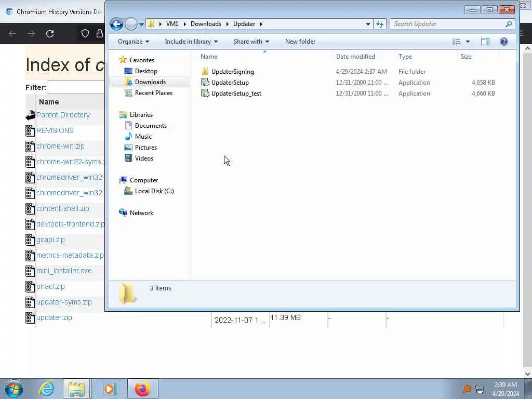This screenshot has width=532, height=399.
Task: Go back using Explorer's back arrow
Action: [116, 24]
